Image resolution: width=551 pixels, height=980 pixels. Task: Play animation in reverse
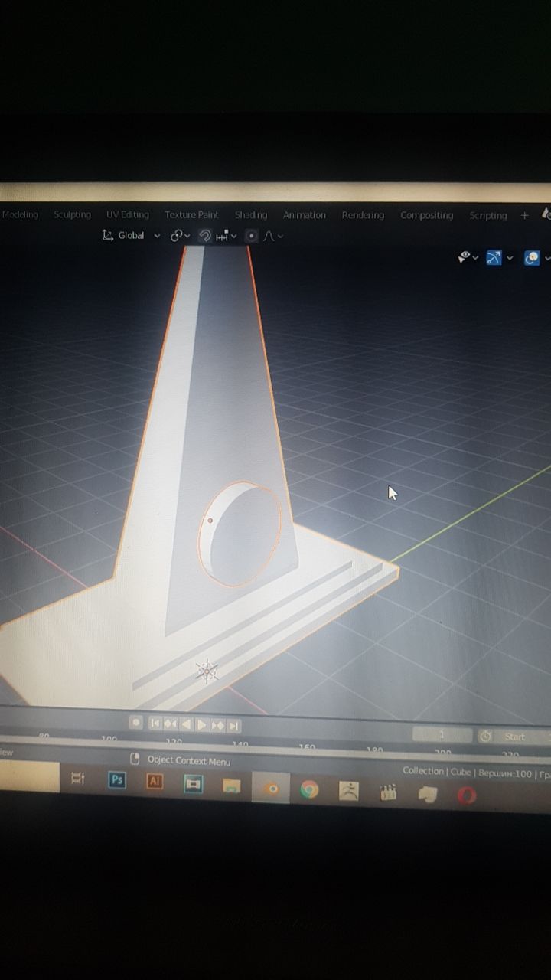[186, 724]
